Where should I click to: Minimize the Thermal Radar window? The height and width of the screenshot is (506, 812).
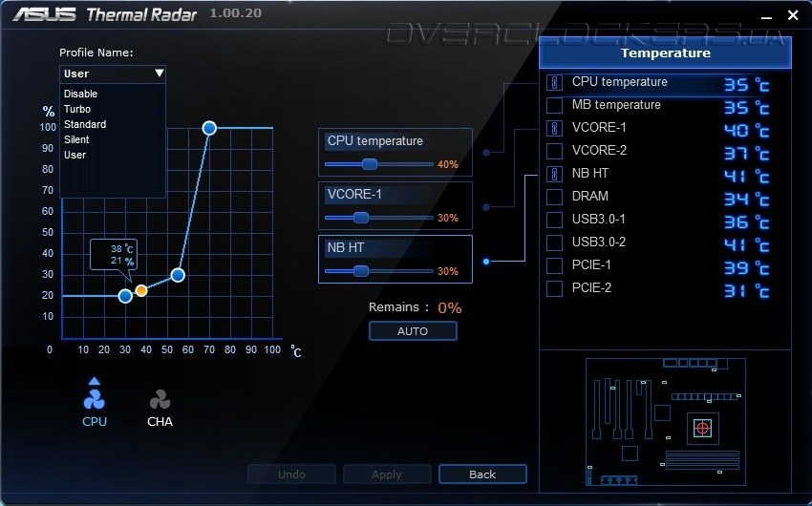767,16
